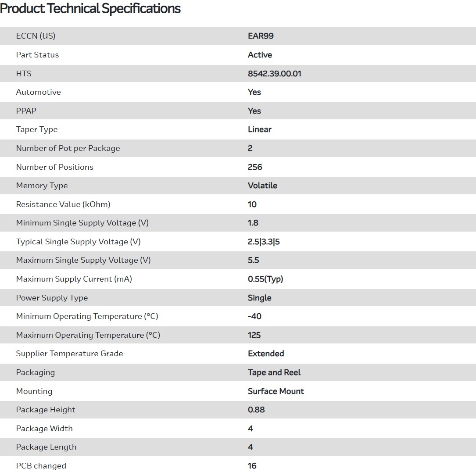Click the PCB changed label
Image resolution: width=476 pixels, height=472 pixels.
coord(41,466)
